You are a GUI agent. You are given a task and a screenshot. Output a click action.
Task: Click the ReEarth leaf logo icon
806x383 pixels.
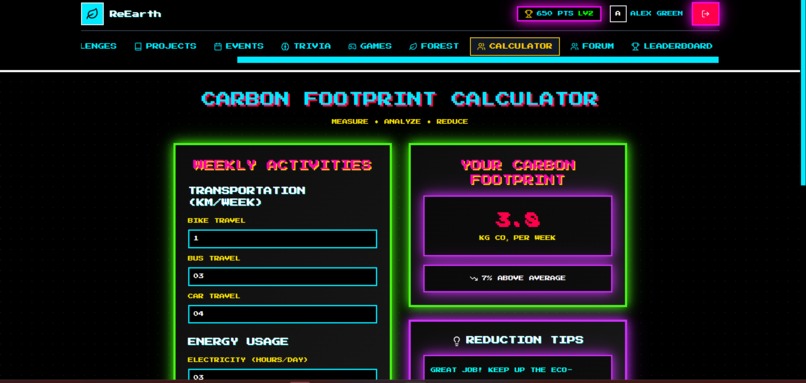coord(92,14)
